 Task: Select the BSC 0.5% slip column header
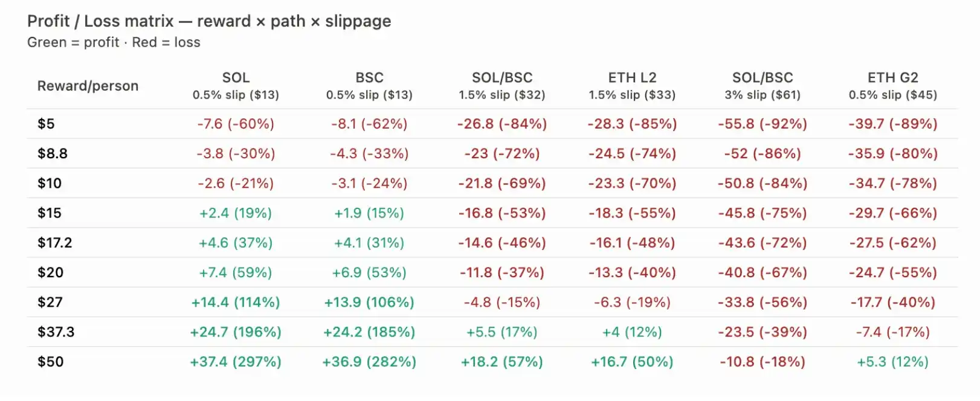click(x=369, y=86)
